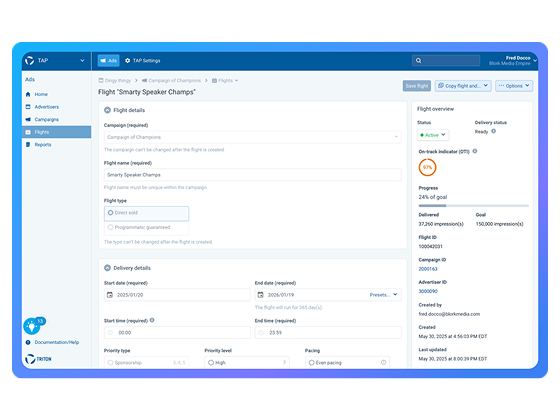This screenshot has width=560, height=420.
Task: Expand the Presets dropdown for End date
Action: pos(384,295)
